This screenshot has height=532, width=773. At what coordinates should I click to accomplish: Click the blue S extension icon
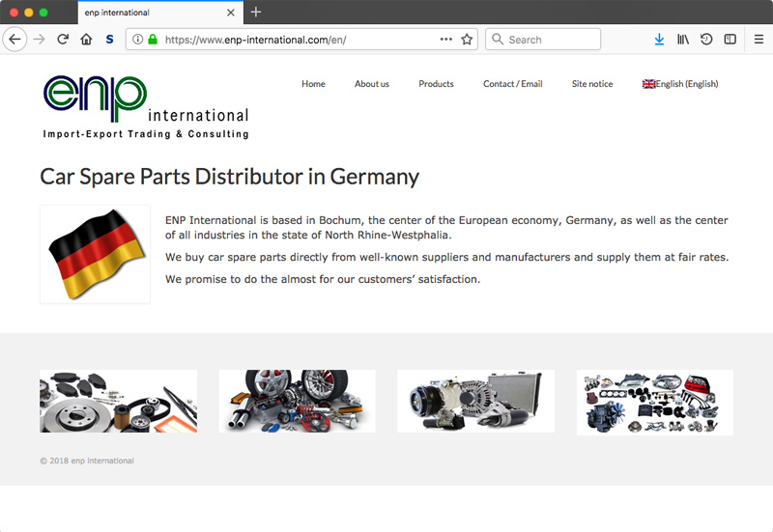point(109,39)
